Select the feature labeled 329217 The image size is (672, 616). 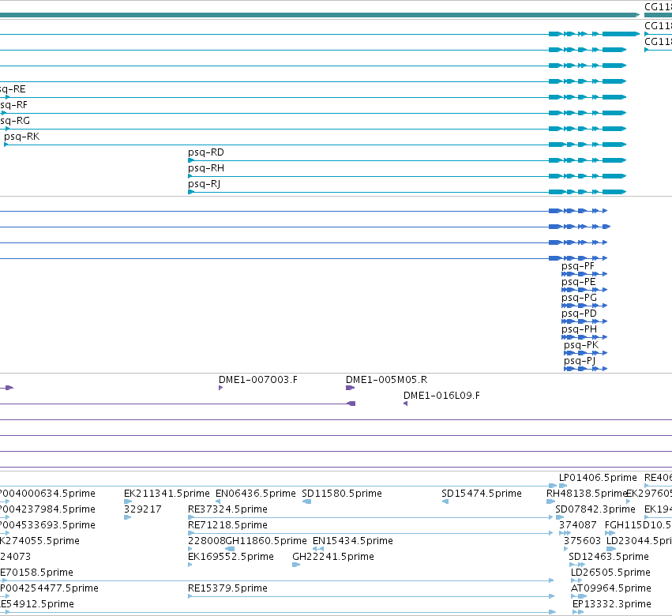pos(143,509)
